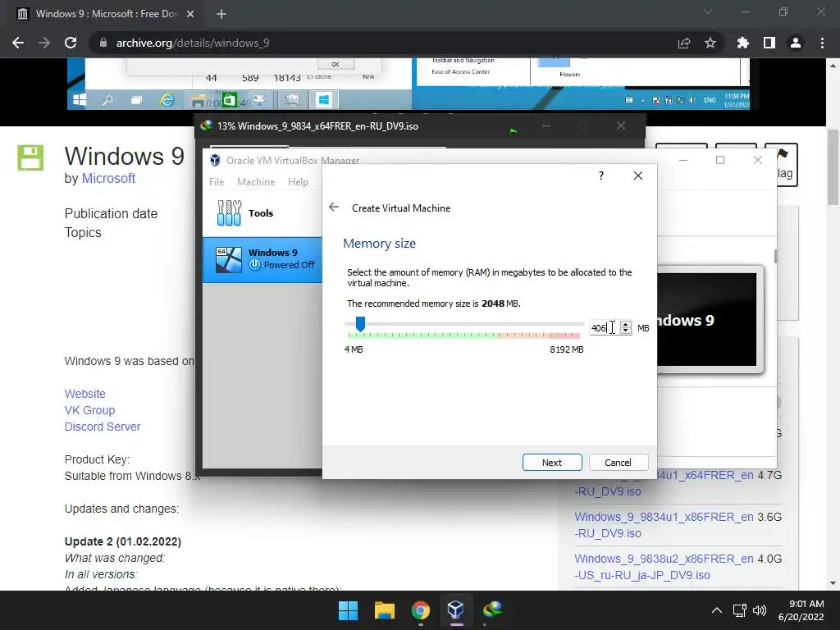Toggle Chrome side panel icon
This screenshot has height=630, width=840.
pyautogui.click(x=769, y=43)
